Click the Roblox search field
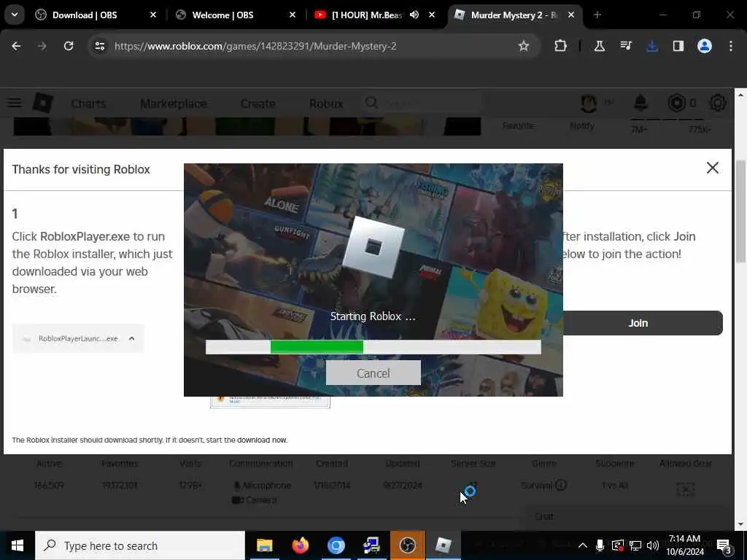Screen dimensions: 747x560 (x=422, y=104)
